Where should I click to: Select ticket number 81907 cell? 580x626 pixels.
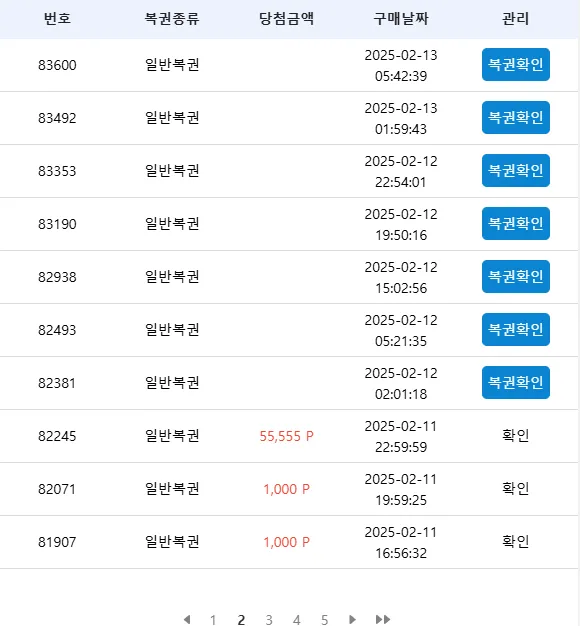[57, 542]
